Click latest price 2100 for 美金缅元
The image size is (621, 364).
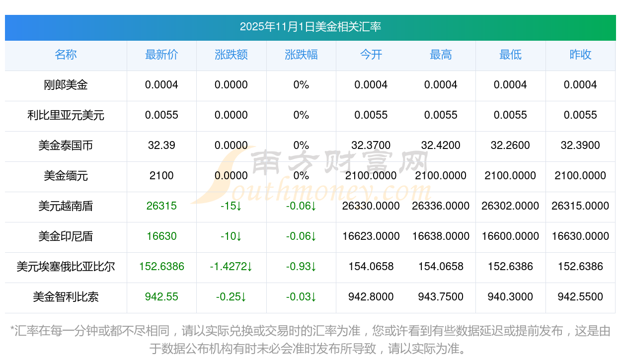pyautogui.click(x=161, y=176)
